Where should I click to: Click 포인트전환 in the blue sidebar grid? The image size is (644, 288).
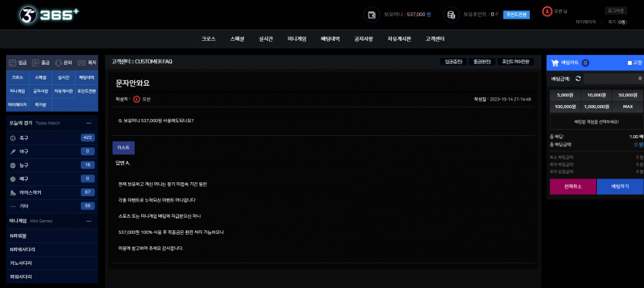click(86, 91)
